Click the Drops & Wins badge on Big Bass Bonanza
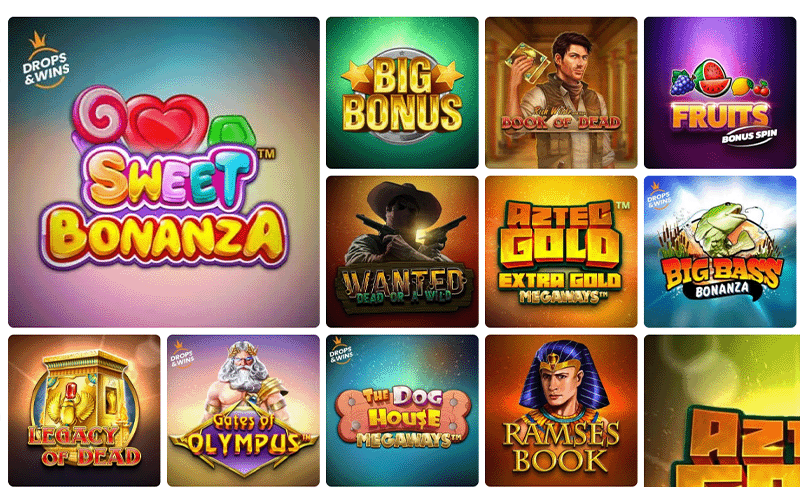This screenshot has height=500, width=800. (x=659, y=195)
